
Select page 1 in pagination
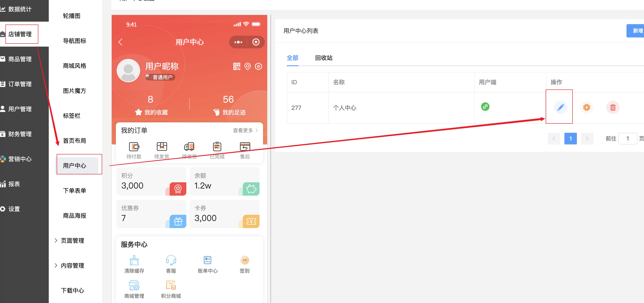click(570, 139)
